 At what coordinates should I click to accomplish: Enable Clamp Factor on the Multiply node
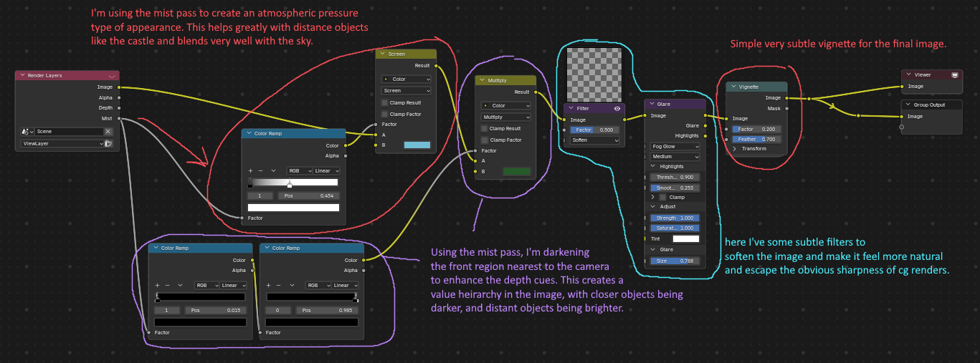click(x=485, y=140)
